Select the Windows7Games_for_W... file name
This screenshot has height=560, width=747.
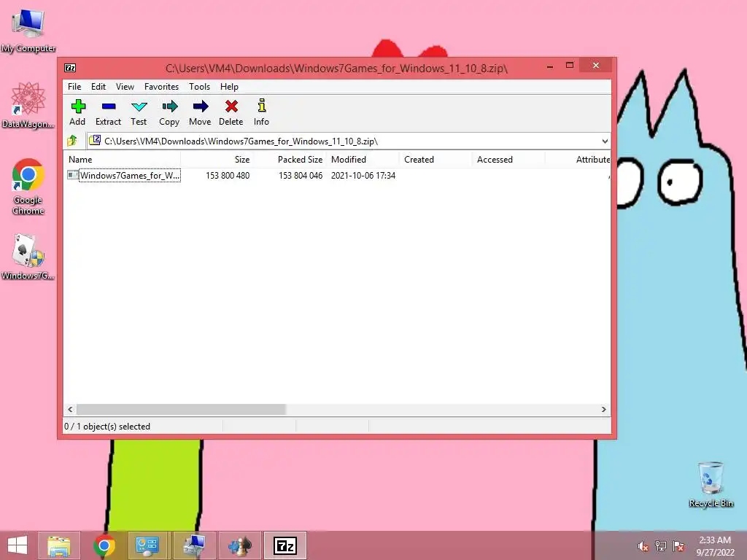coord(130,175)
